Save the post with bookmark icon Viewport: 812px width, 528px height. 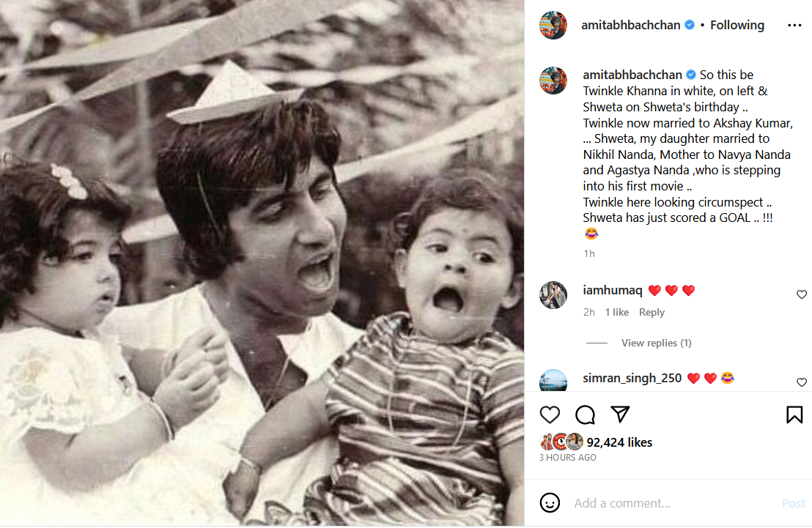(x=794, y=415)
